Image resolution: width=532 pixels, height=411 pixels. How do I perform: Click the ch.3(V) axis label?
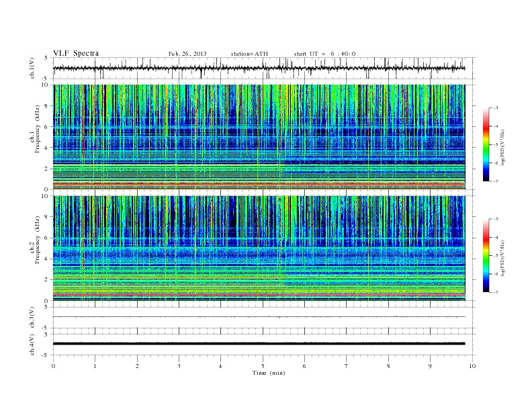pos(32,318)
